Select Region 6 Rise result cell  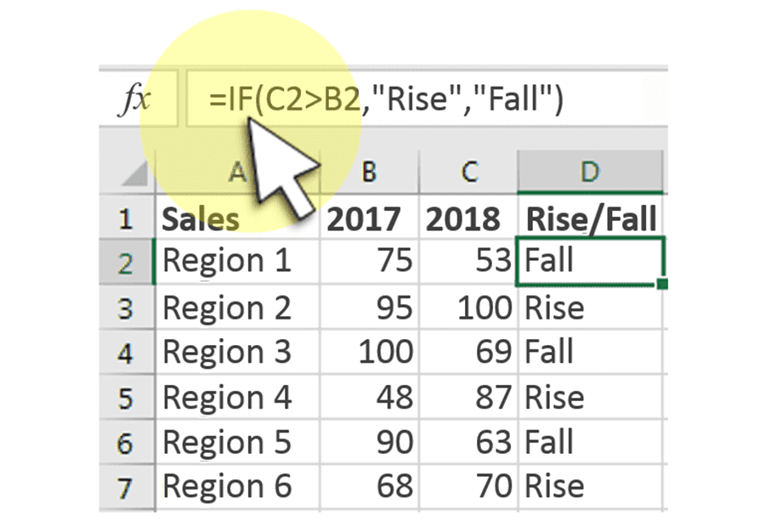(589, 488)
